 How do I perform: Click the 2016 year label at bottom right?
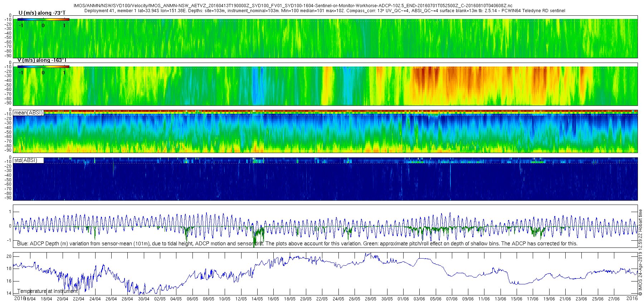pyautogui.click(x=632, y=298)
